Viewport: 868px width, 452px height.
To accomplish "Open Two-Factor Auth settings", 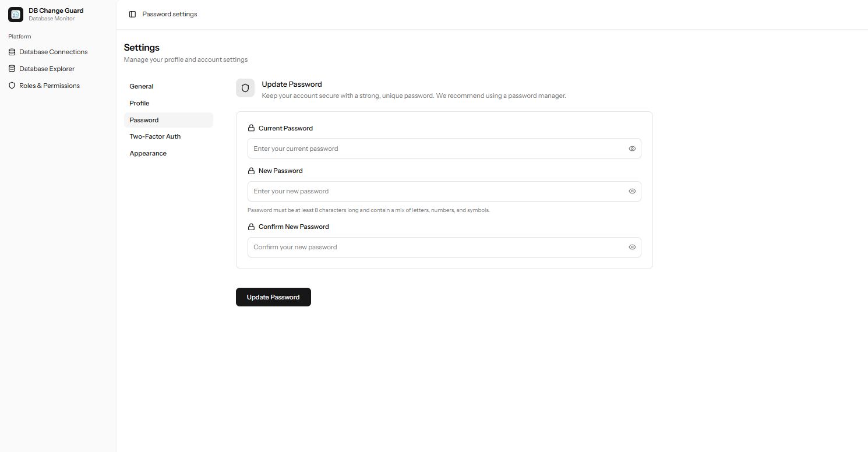I will pos(155,136).
